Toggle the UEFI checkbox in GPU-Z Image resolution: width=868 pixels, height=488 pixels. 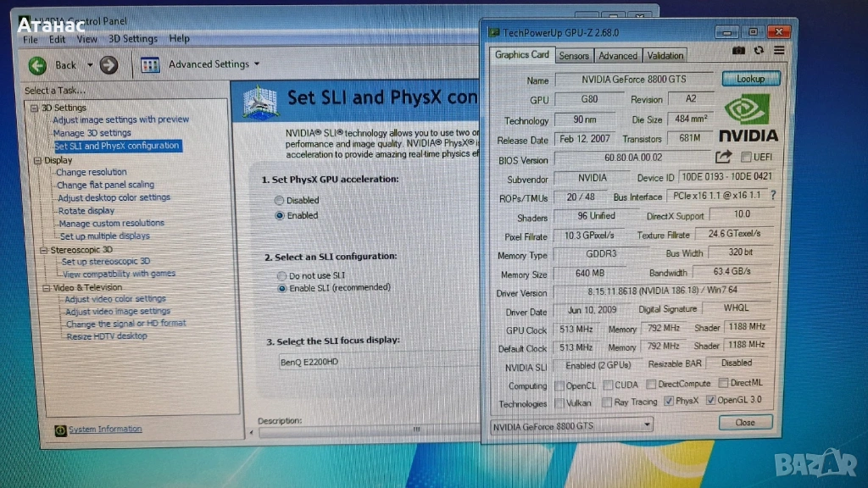(746, 157)
